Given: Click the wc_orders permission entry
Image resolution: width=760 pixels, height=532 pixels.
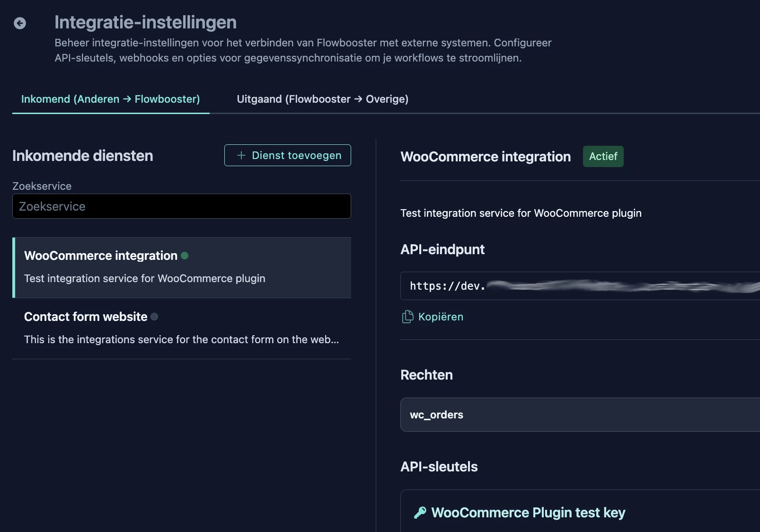Looking at the screenshot, I should (x=580, y=415).
